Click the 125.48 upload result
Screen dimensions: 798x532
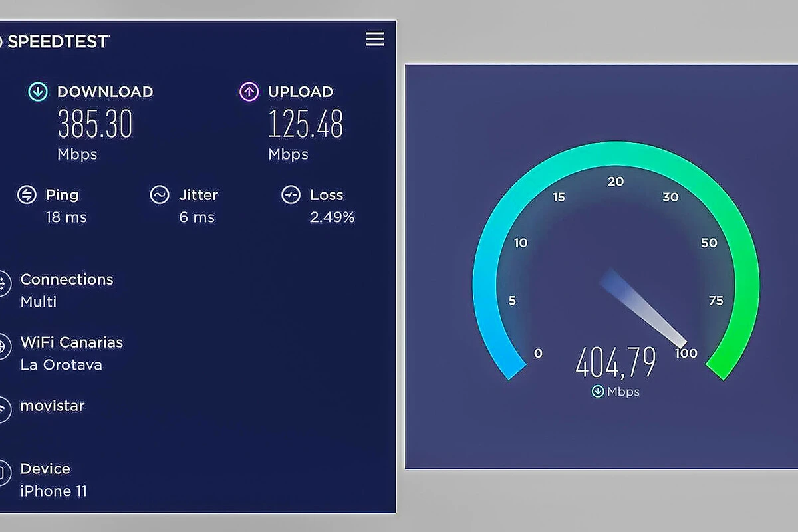[306, 124]
